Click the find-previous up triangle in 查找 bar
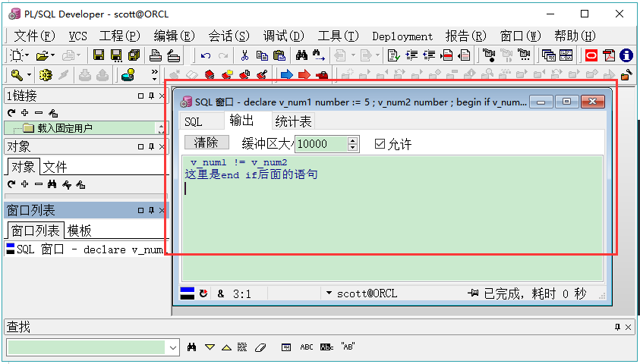Image resolution: width=640 pixels, height=364 pixels. click(226, 347)
